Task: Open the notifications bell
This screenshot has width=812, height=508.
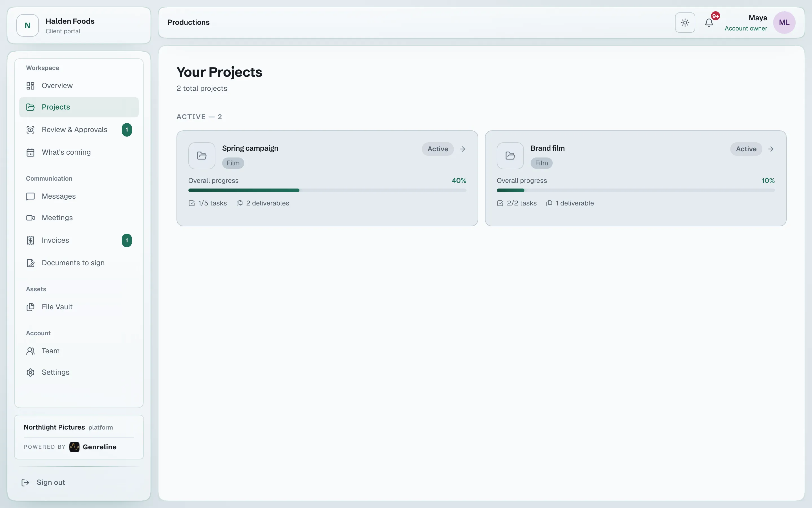Action: coord(709,23)
